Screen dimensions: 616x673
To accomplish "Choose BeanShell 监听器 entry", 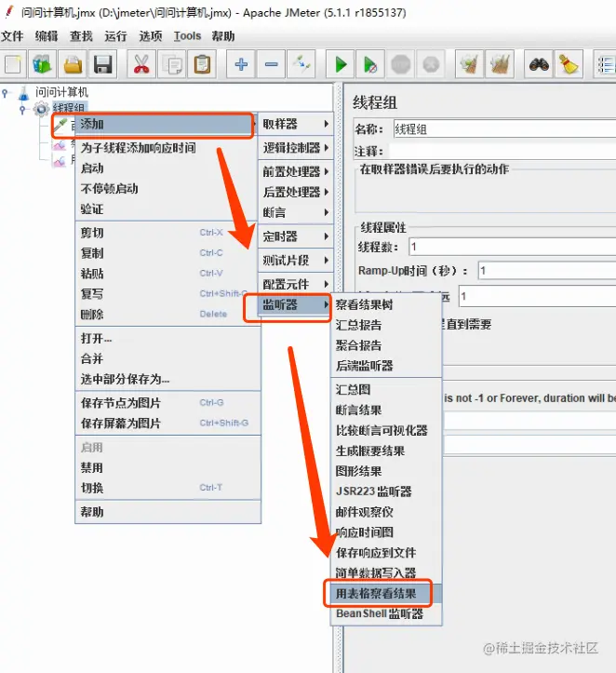I will pos(386,613).
